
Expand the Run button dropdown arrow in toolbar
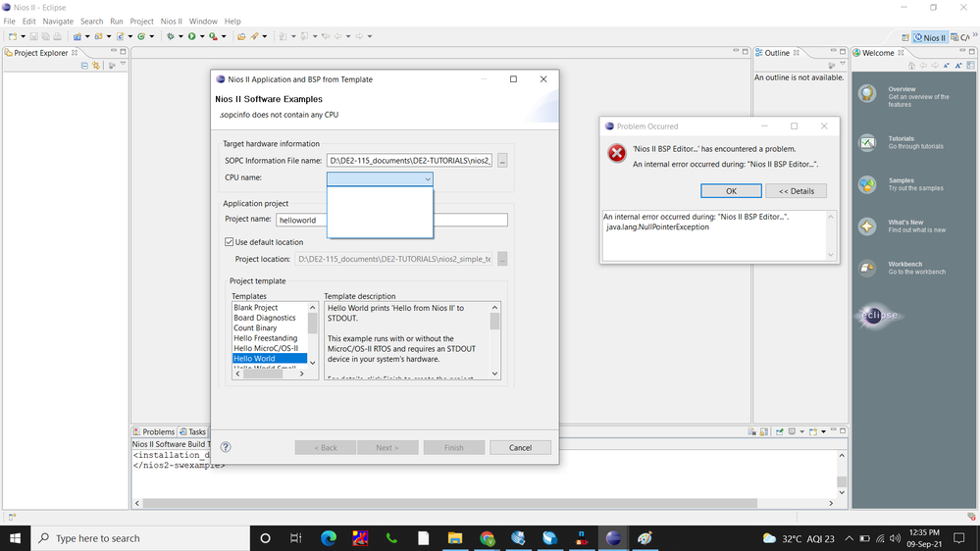(201, 36)
